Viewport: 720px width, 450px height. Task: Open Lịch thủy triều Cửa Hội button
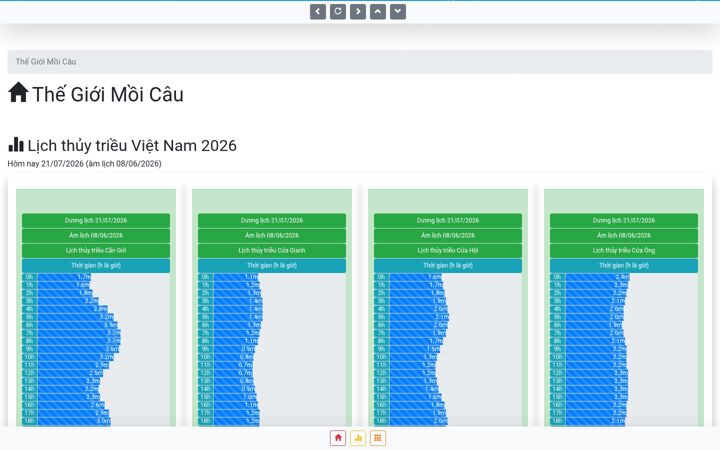448,250
